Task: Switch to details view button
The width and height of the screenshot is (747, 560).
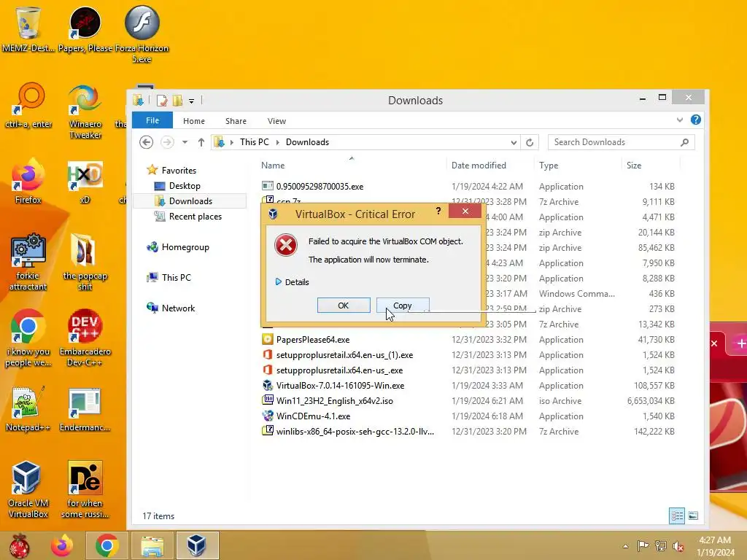Action: (x=677, y=516)
